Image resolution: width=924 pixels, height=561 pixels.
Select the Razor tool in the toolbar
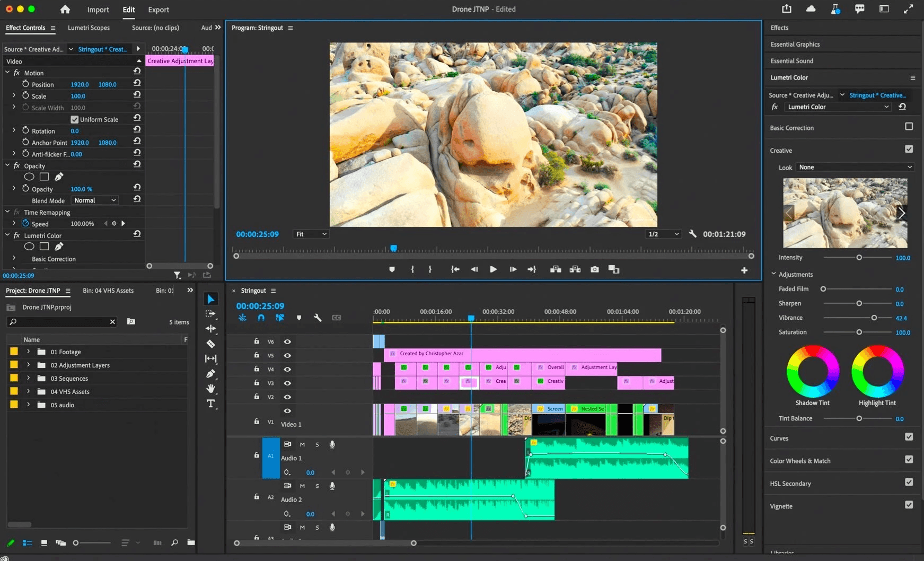(x=210, y=344)
